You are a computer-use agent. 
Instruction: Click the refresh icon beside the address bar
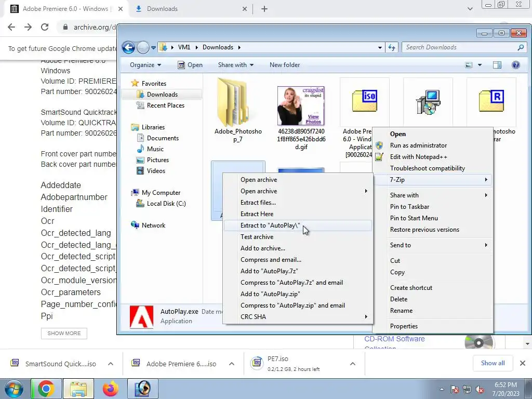point(392,47)
